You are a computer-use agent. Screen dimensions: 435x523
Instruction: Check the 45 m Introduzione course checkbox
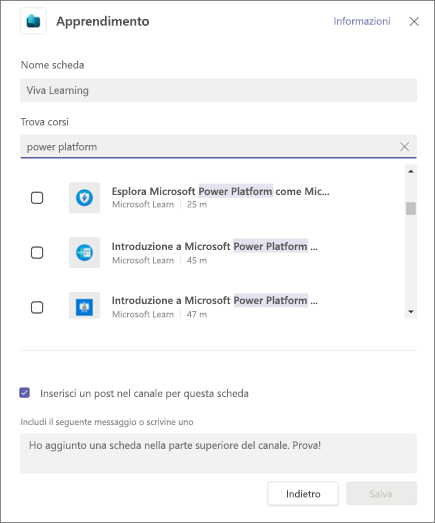(x=37, y=252)
